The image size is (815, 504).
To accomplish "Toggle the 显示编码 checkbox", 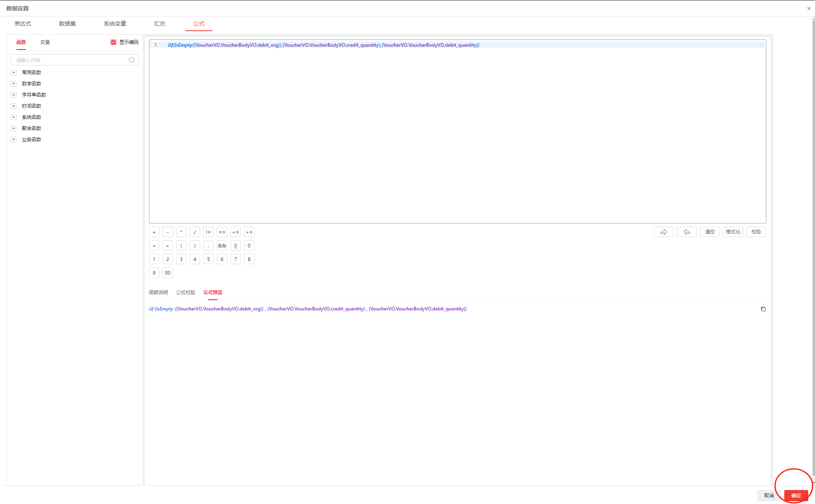I will tap(113, 42).
